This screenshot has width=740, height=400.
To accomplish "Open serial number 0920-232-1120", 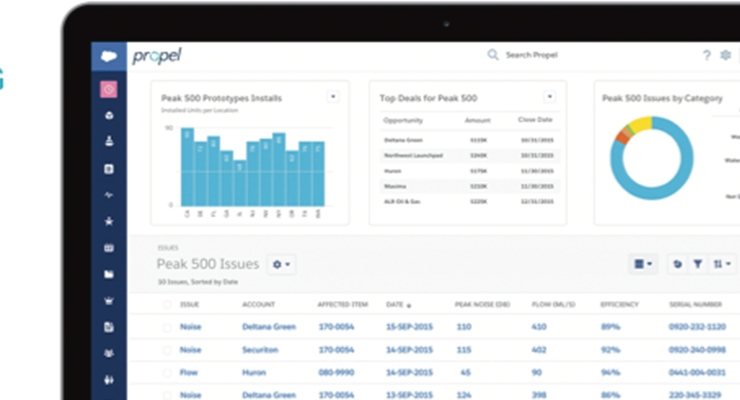I will click(x=697, y=326).
